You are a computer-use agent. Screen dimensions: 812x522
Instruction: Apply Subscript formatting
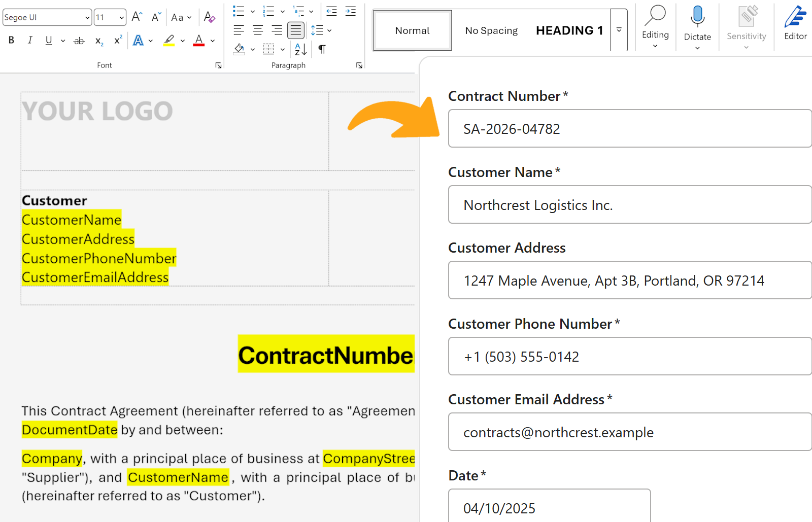(x=99, y=41)
